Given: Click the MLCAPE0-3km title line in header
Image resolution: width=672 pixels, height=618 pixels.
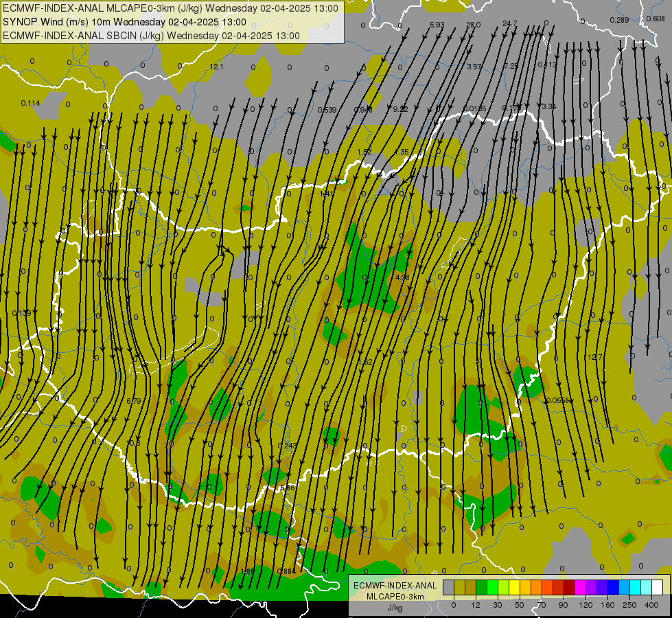Looking at the screenshot, I should pos(170,8).
